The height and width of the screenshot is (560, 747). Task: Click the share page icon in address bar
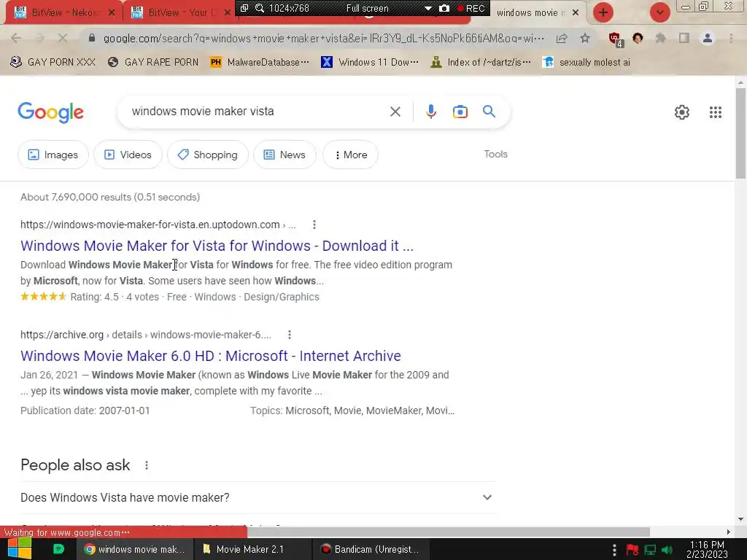click(562, 38)
